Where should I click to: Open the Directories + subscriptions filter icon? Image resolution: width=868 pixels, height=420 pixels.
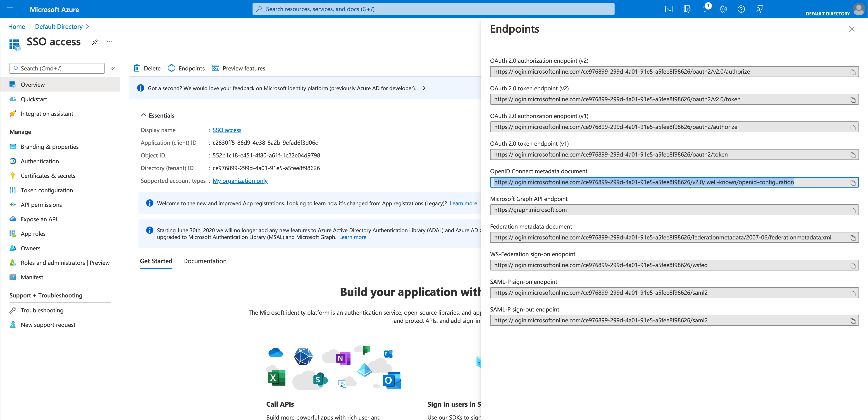point(687,9)
